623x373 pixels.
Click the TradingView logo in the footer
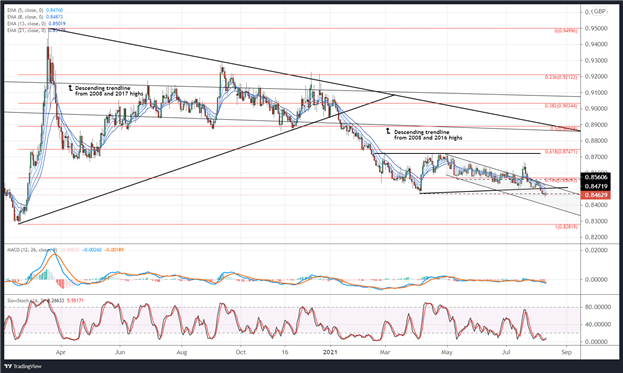23,366
